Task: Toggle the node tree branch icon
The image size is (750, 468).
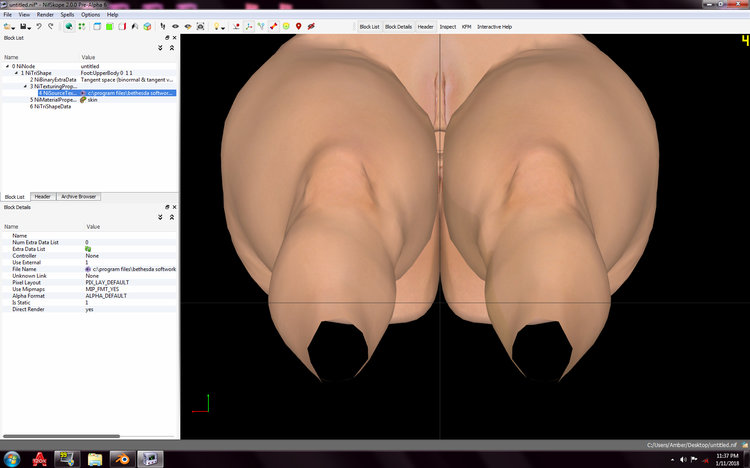Action: pyautogui.click(x=261, y=27)
